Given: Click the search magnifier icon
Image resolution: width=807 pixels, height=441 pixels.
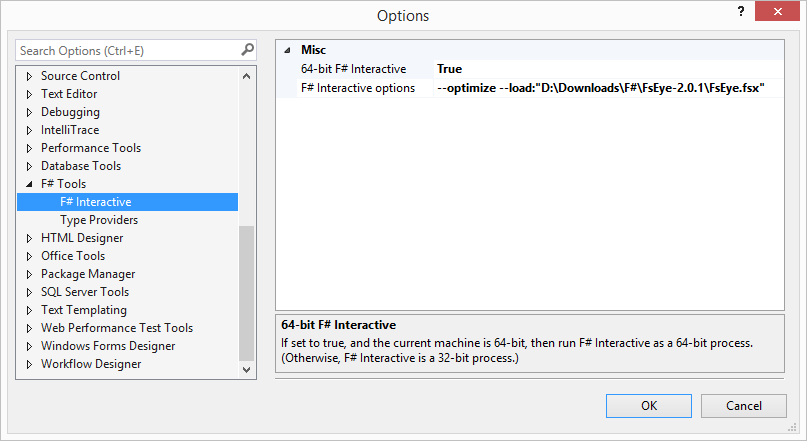Looking at the screenshot, I should coord(248,50).
